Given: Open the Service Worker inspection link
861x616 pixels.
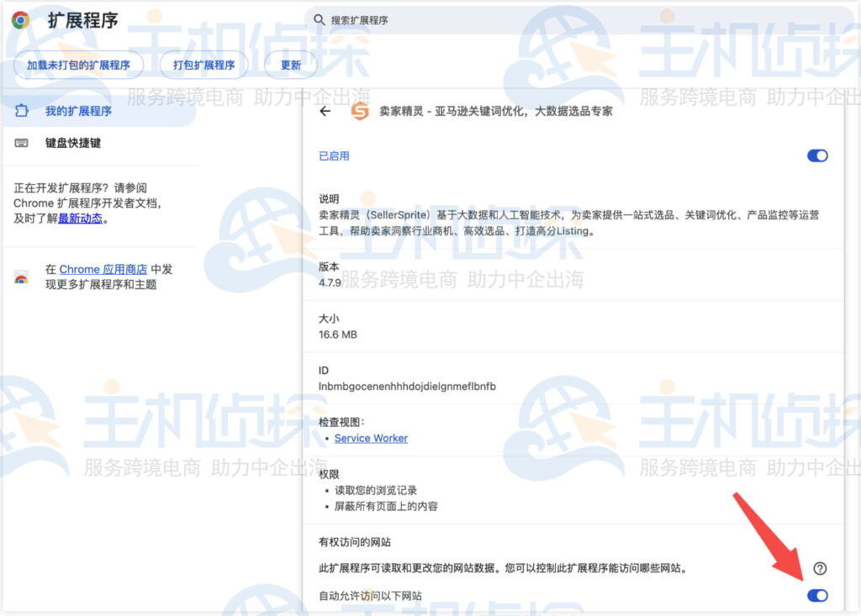Looking at the screenshot, I should click(x=371, y=438).
